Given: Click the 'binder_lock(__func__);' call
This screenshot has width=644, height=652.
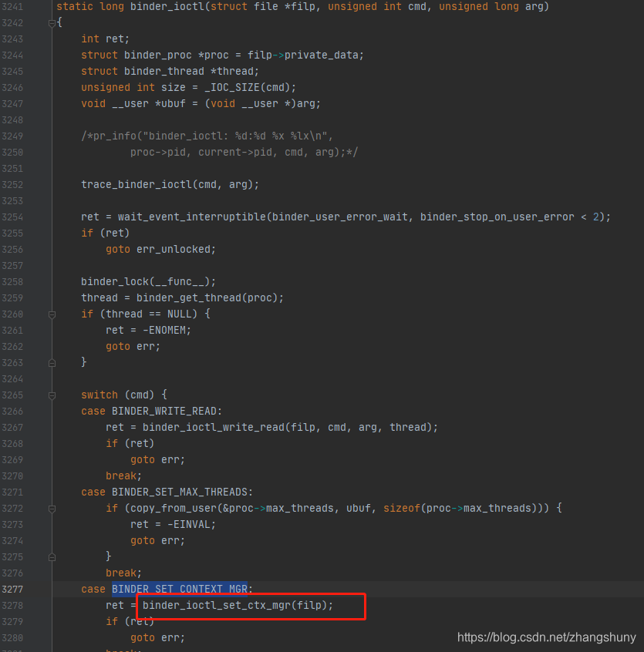Looking at the screenshot, I should [148, 282].
